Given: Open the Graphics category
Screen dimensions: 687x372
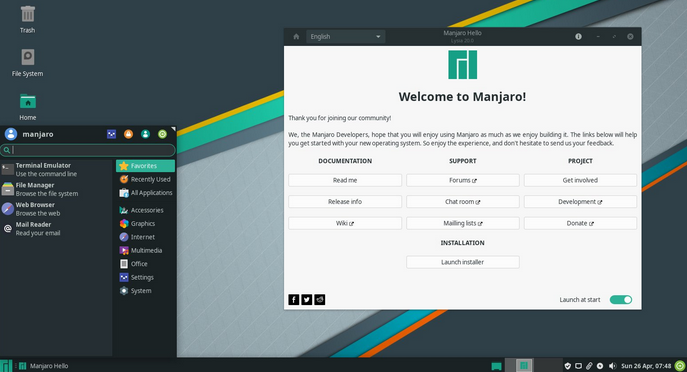Looking at the screenshot, I should [x=145, y=223].
